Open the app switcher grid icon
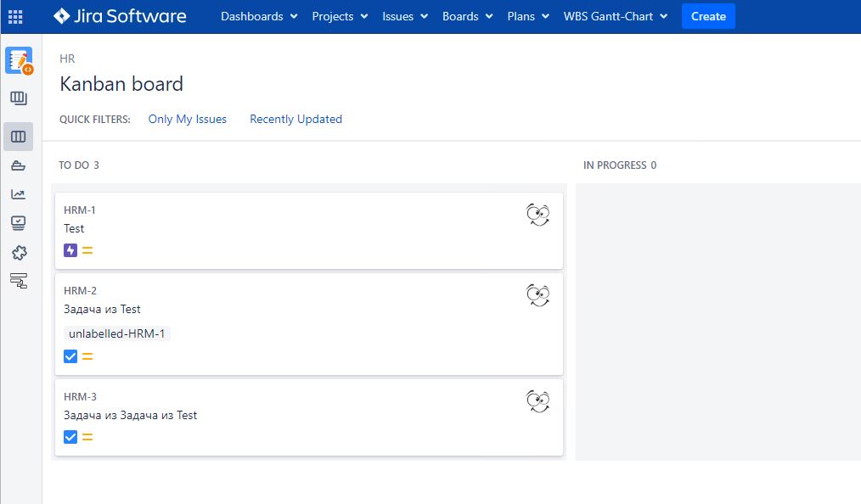The width and height of the screenshot is (861, 504). pos(15,16)
